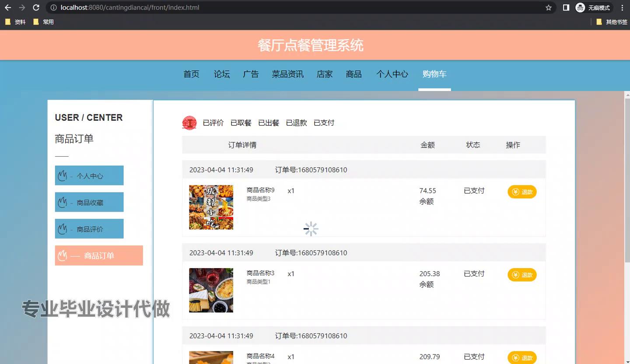The height and width of the screenshot is (364, 630).
Task: Filter orders by 已退款
Action: tap(296, 123)
